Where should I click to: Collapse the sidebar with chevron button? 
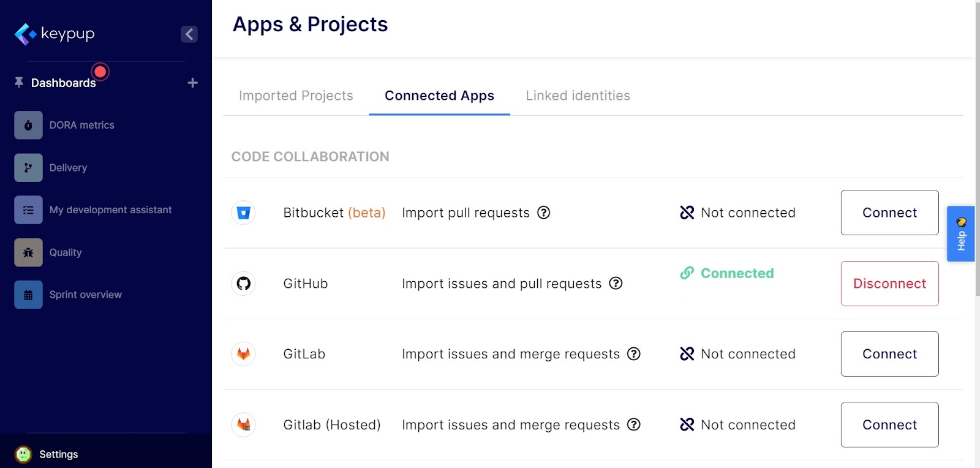[x=189, y=34]
